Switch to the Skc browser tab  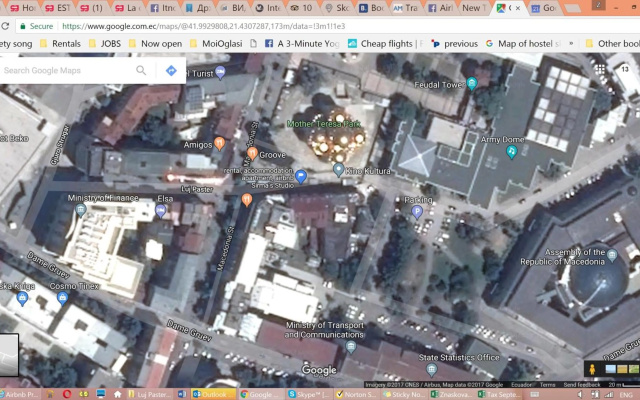point(337,8)
